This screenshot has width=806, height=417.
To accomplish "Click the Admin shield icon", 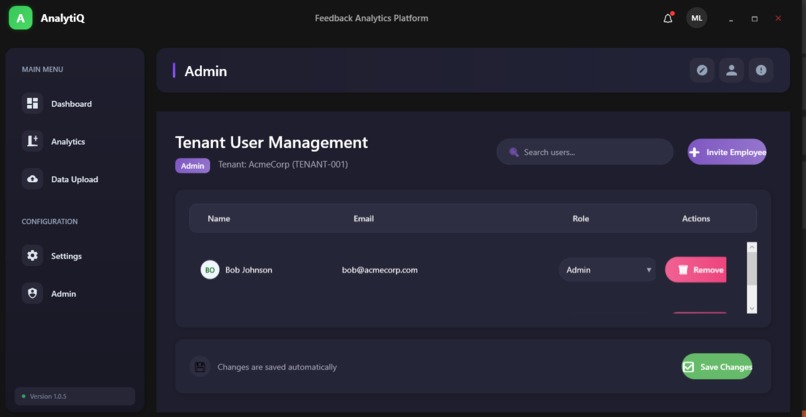I will [32, 293].
